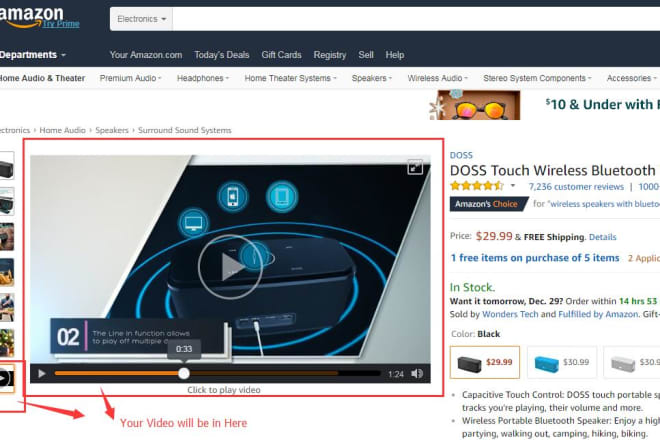Expand the Headphones dropdown

tap(203, 78)
